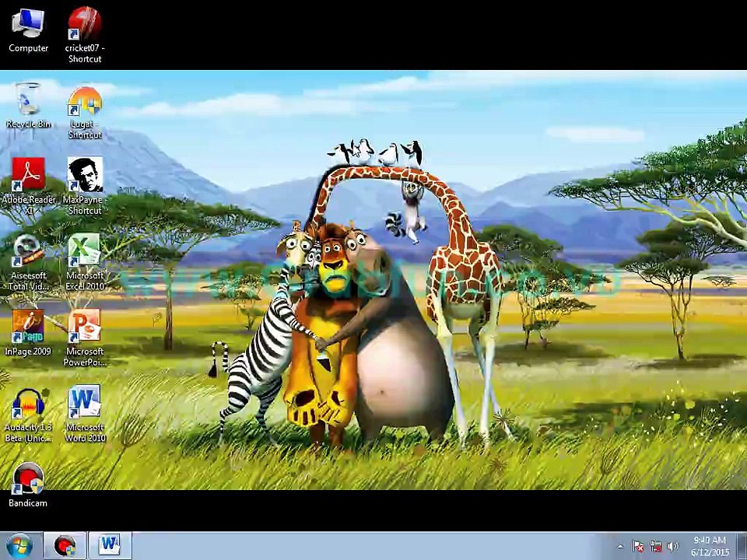Switch to Bandicam in the taskbar
This screenshot has height=560, width=747.
[x=65, y=546]
